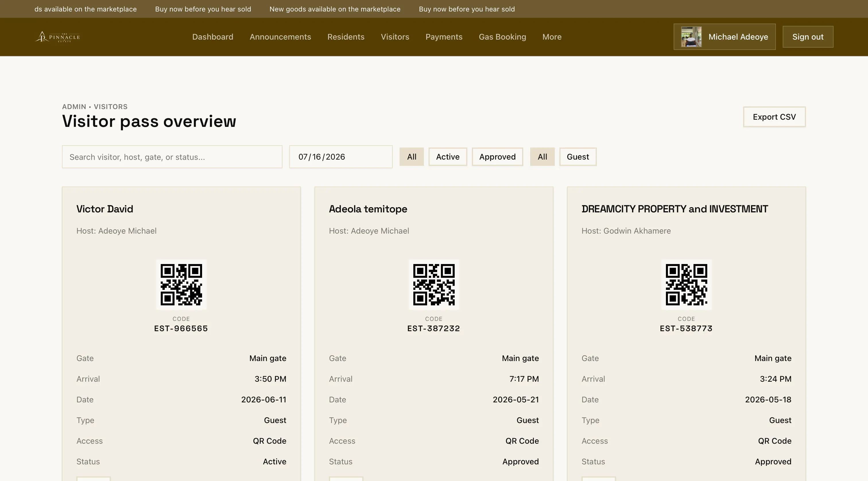Select code EST-538773
This screenshot has width=868, height=481.
tap(686, 328)
